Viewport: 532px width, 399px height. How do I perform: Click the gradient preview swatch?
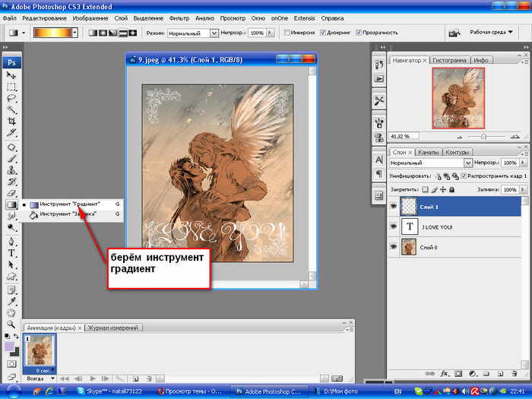52,33
